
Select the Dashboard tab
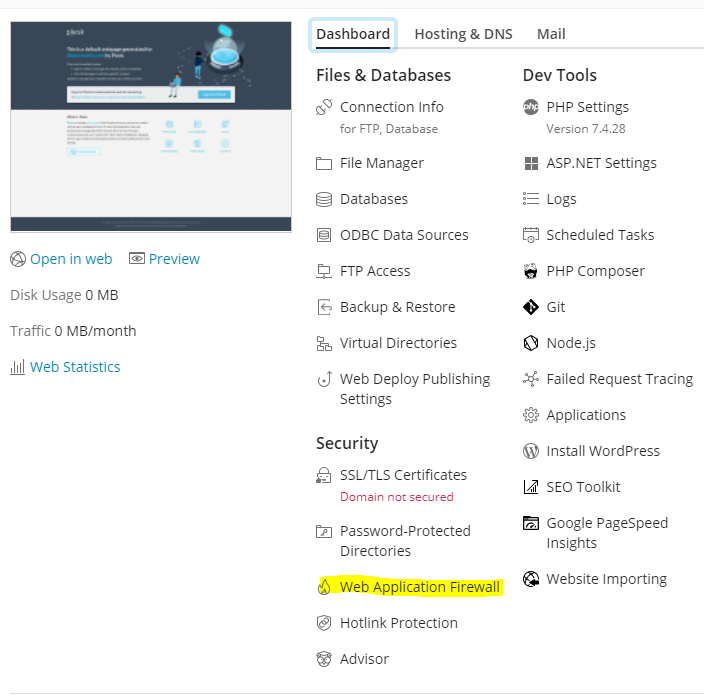[353, 34]
